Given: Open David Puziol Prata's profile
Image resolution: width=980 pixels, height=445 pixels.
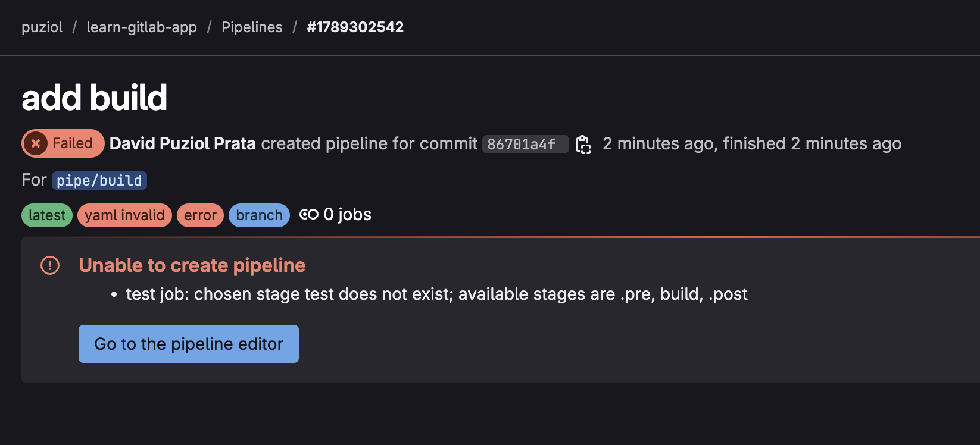Looking at the screenshot, I should pyautogui.click(x=182, y=143).
